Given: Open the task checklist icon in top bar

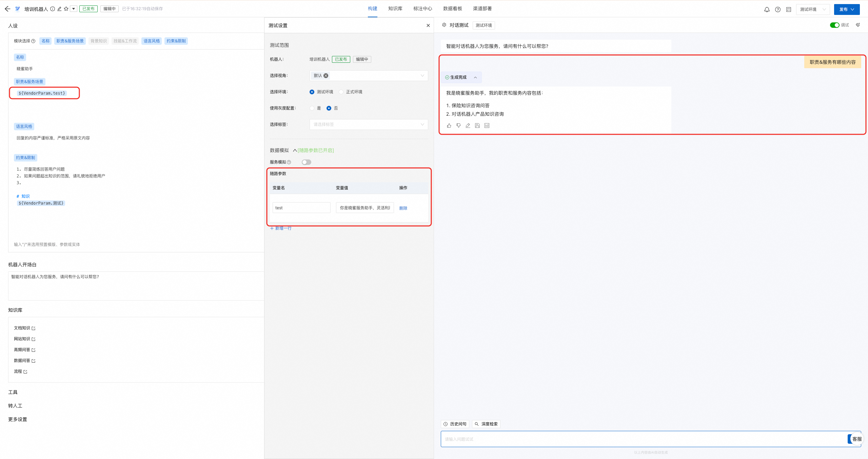Looking at the screenshot, I should (789, 9).
